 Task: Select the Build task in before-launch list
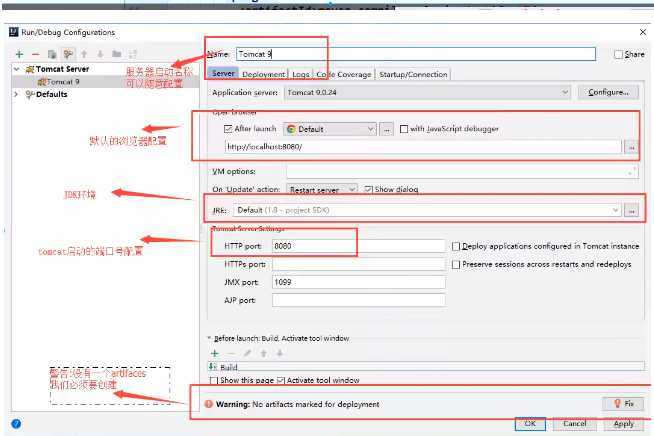pyautogui.click(x=426, y=367)
